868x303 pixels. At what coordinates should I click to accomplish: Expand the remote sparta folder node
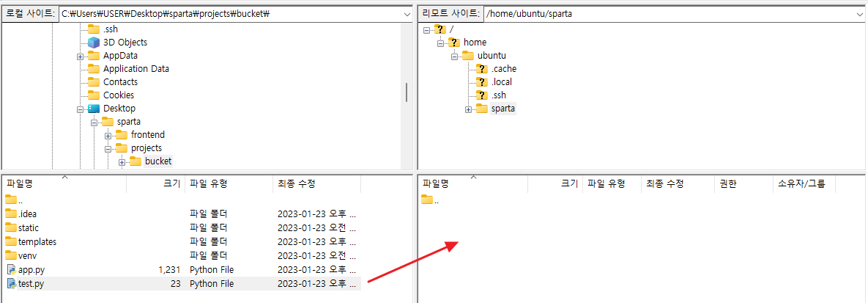tap(468, 109)
